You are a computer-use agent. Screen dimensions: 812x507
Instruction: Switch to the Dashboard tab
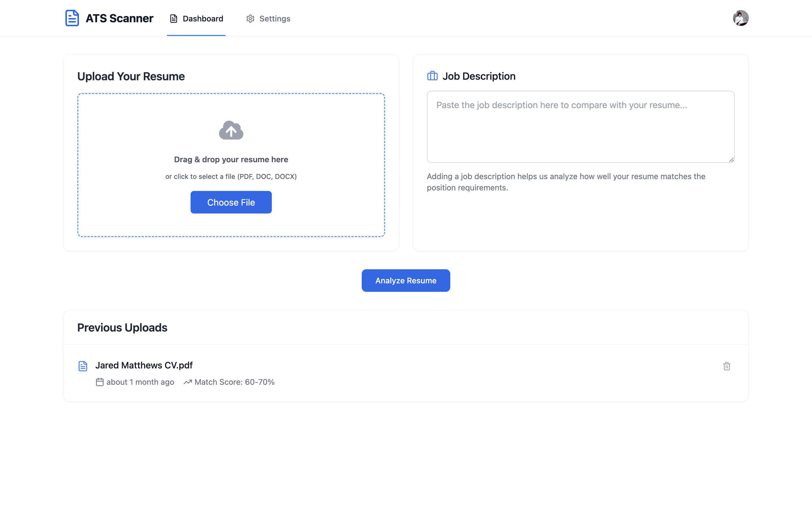point(196,19)
